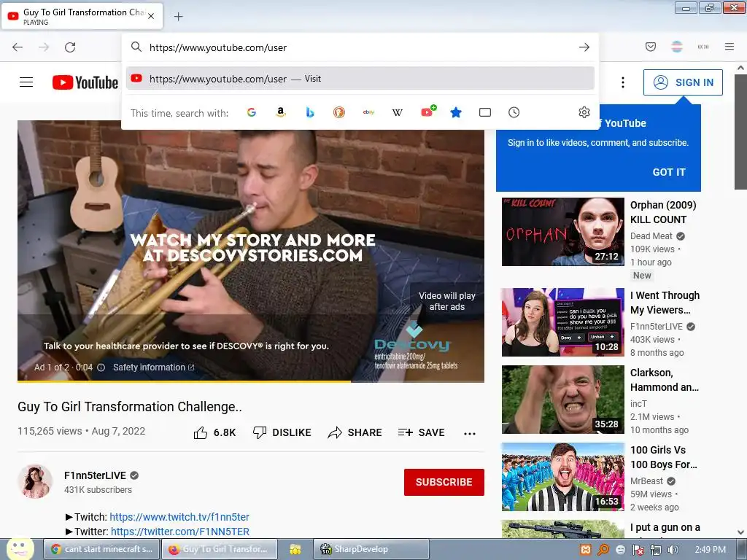
Task: Open F1nn5terLIVE channel name link
Action: [x=96, y=475]
